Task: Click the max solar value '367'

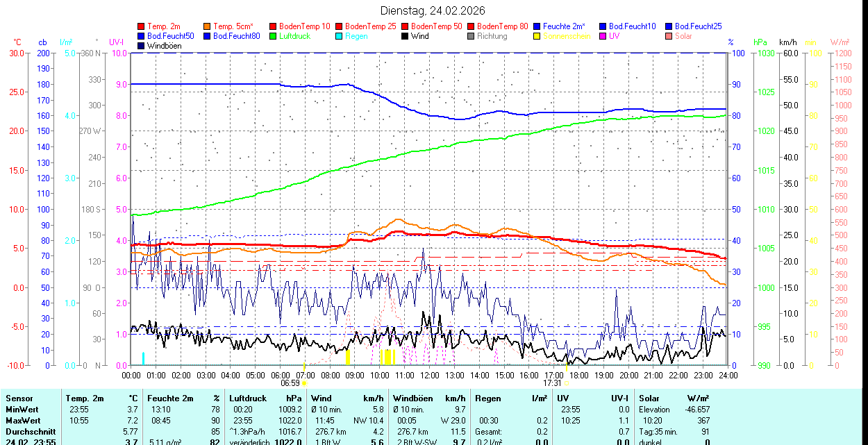Action: coord(703,421)
